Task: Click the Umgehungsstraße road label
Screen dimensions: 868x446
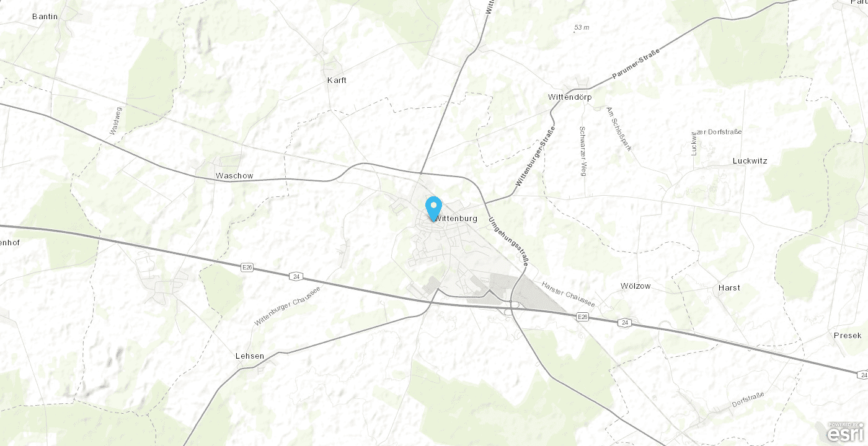Action: tap(508, 242)
